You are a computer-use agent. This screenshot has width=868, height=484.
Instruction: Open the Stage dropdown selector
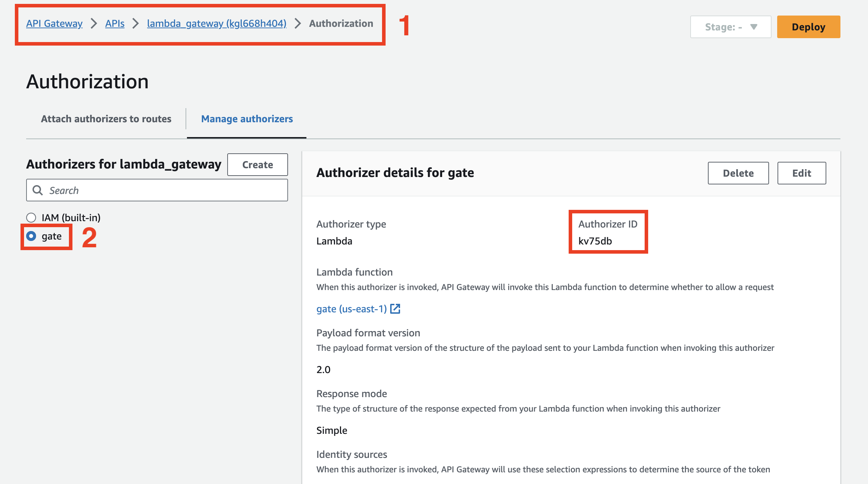730,26
